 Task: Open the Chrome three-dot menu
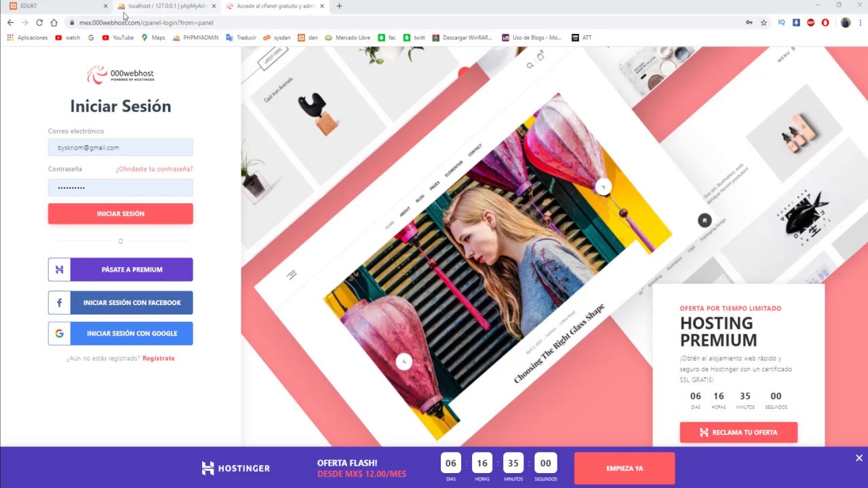[859, 22]
